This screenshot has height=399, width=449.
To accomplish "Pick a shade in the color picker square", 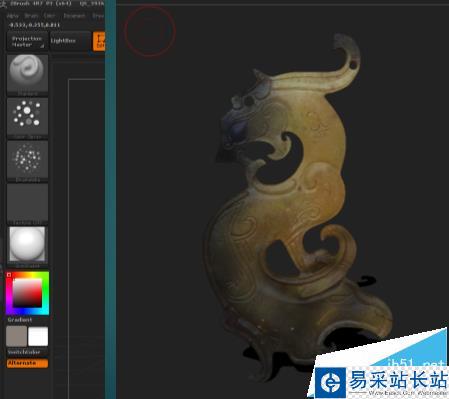I will pyautogui.click(x=27, y=293).
